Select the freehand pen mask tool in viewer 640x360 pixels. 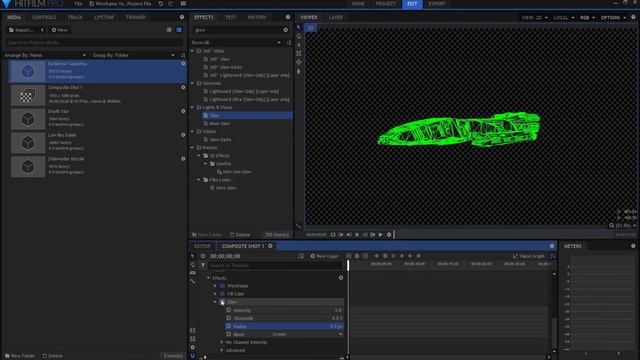299,71
